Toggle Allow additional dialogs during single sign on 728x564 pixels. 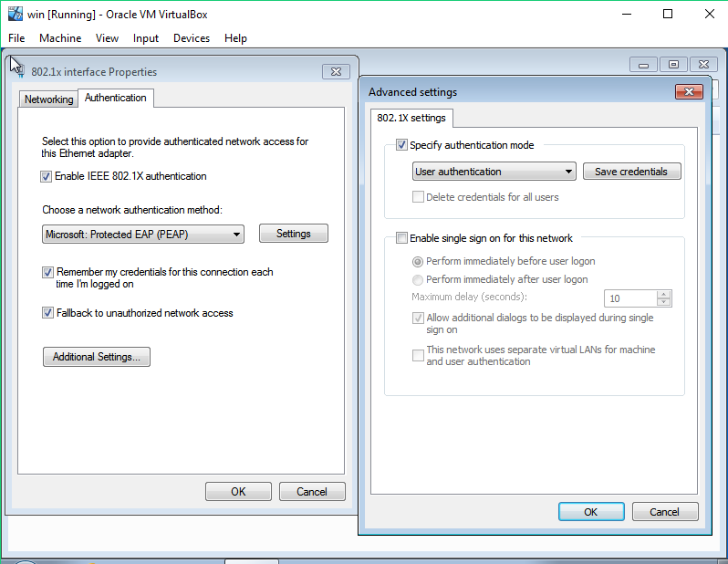pos(418,318)
